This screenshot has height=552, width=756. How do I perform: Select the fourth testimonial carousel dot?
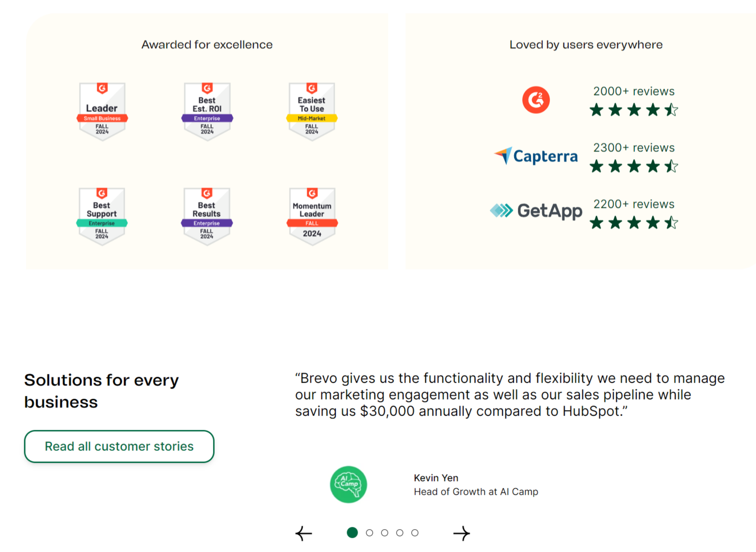400,533
